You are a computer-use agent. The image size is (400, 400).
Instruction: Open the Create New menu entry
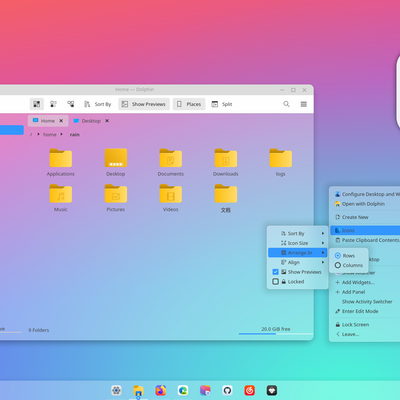[x=366, y=217]
